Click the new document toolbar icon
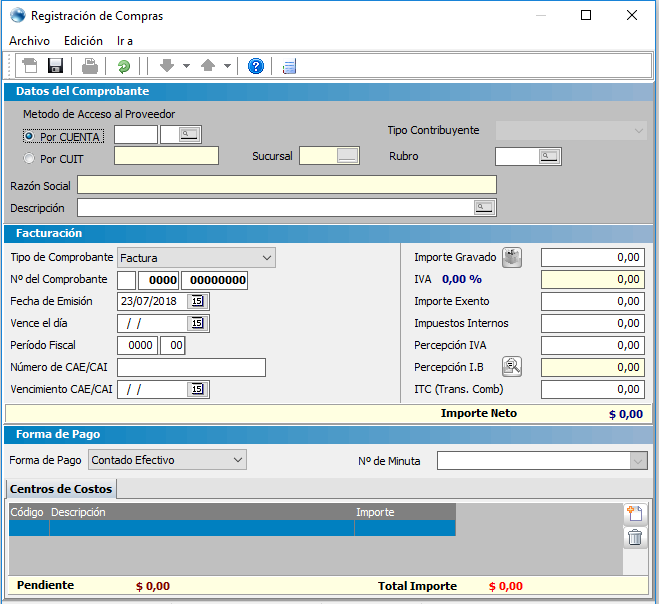The height and width of the screenshot is (604, 659). click(x=30, y=66)
